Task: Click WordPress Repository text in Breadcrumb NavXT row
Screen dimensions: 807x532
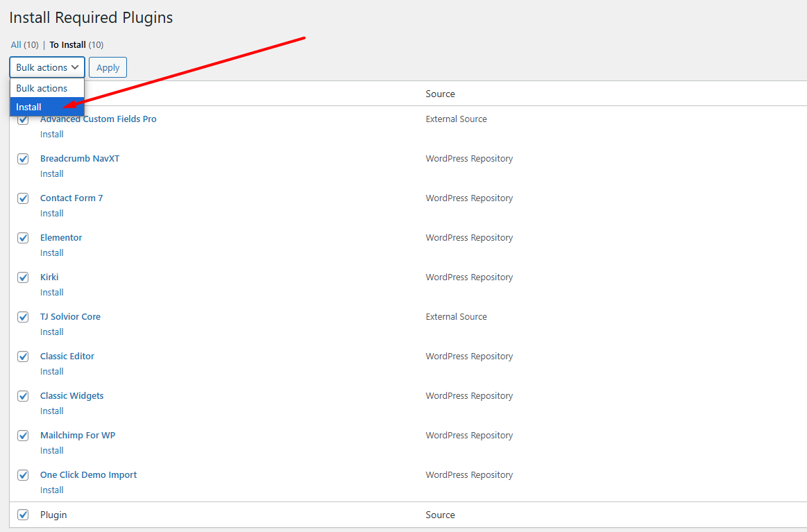Action: 469,158
